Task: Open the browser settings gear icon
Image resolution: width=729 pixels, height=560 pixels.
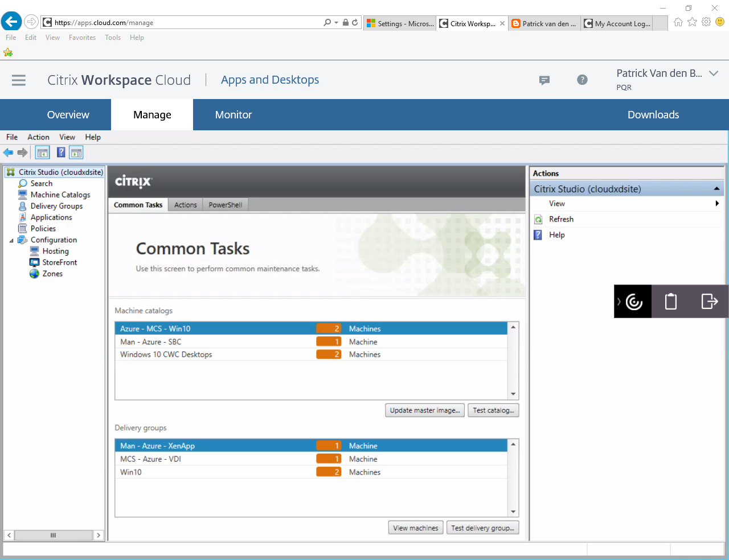Action: coord(706,22)
